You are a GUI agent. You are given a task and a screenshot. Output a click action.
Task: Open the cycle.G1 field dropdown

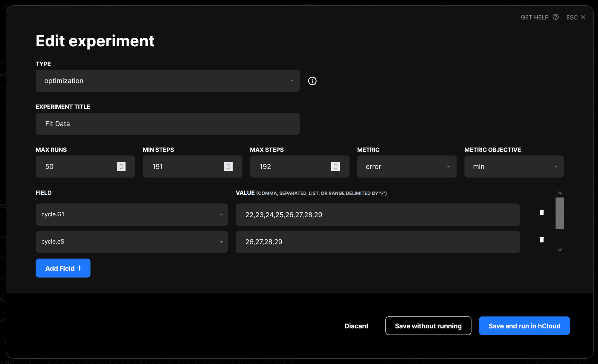132,215
